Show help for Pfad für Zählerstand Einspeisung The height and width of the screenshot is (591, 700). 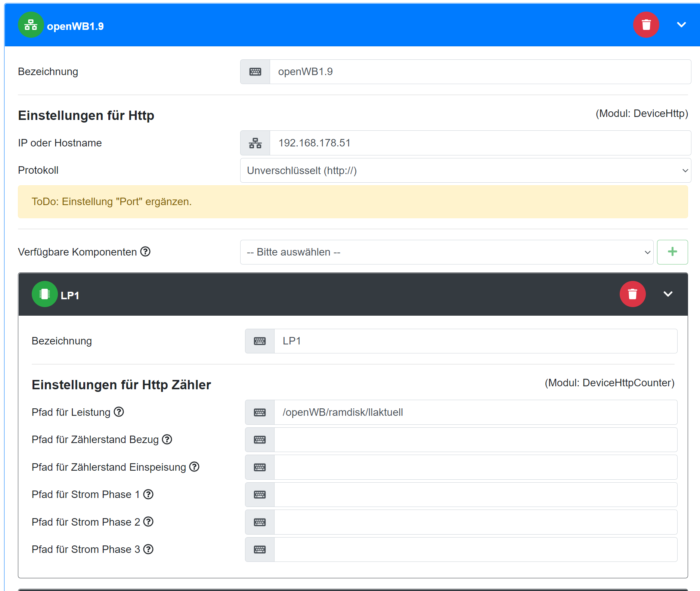(194, 467)
